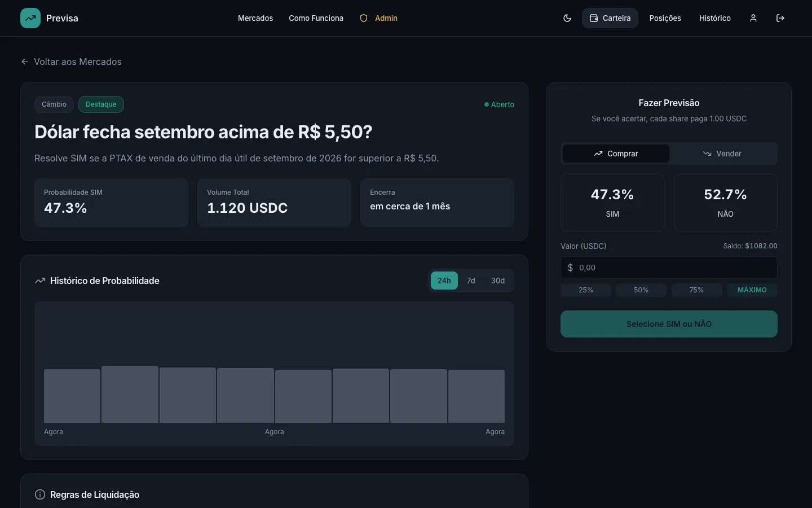Toggle dark mode moon icon
This screenshot has height=508, width=812.
(567, 18)
